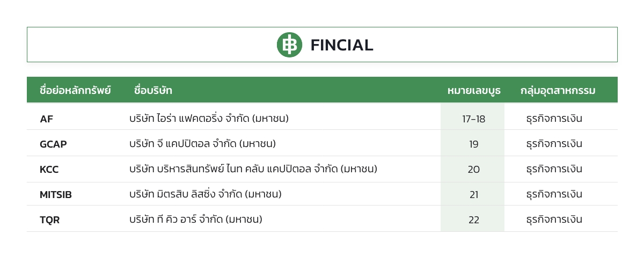The image size is (644, 256).
Task: Click the green Baht logo icon
Action: pos(289,45)
